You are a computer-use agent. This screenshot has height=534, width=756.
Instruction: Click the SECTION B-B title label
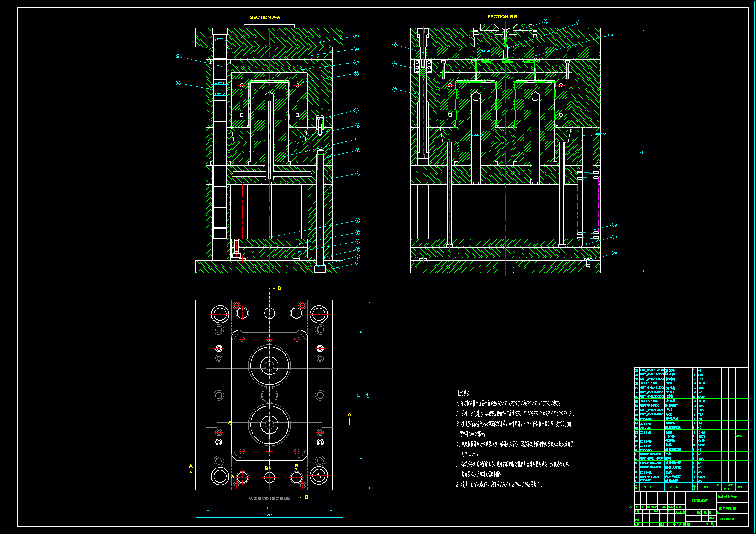click(502, 17)
